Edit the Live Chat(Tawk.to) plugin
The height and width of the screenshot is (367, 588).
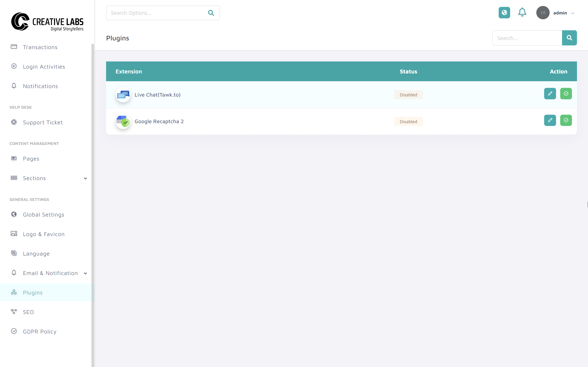[550, 93]
